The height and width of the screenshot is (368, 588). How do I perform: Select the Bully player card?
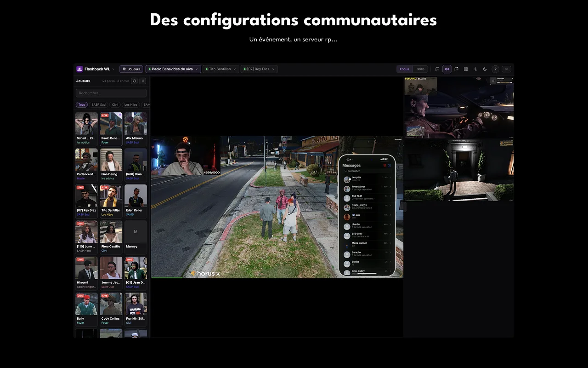tap(86, 309)
